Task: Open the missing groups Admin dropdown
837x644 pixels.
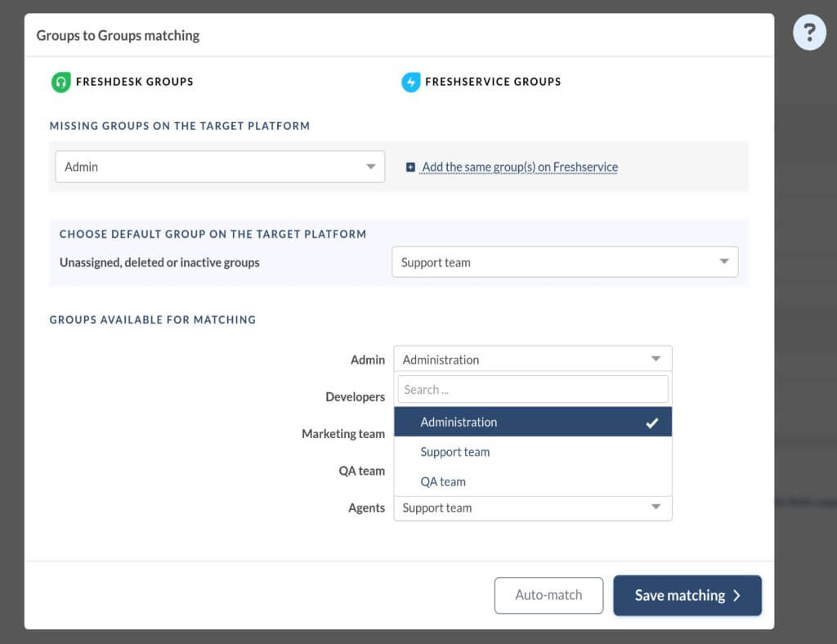Action: [219, 167]
